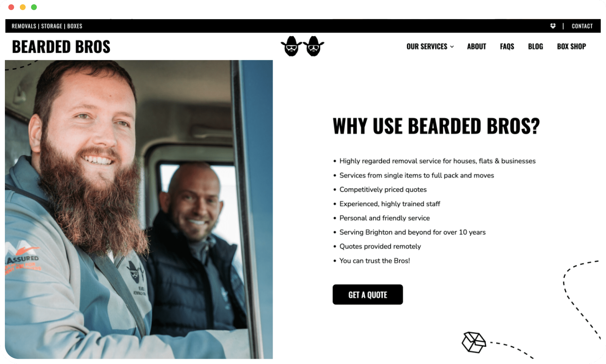The width and height of the screenshot is (606, 364).
Task: Click the Removals | Storage | Boxes text
Action: pos(47,26)
